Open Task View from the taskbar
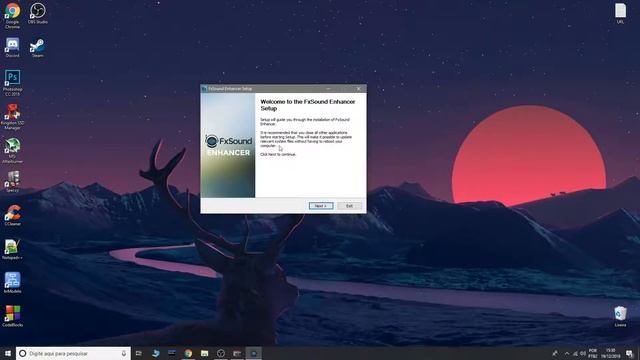Image resolution: width=640 pixels, height=360 pixels. click(139, 353)
